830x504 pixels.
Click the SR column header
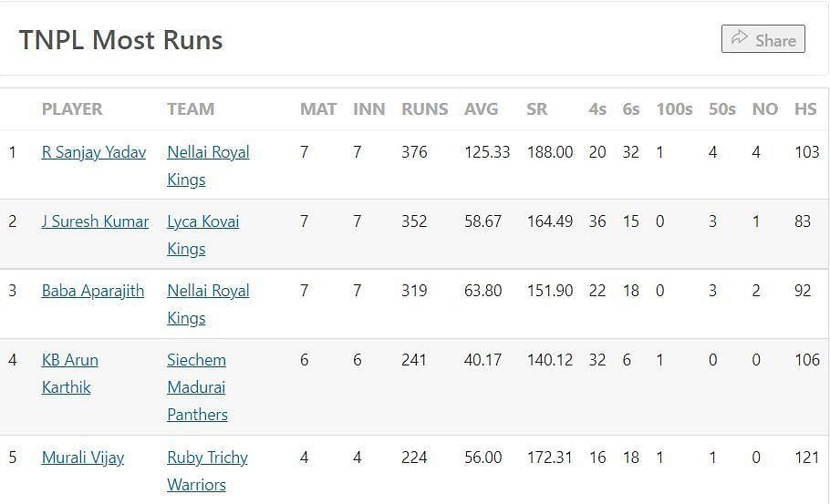(x=536, y=109)
